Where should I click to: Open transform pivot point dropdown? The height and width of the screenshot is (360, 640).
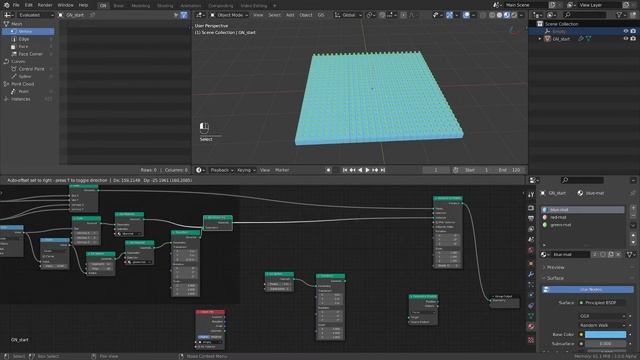(x=371, y=15)
